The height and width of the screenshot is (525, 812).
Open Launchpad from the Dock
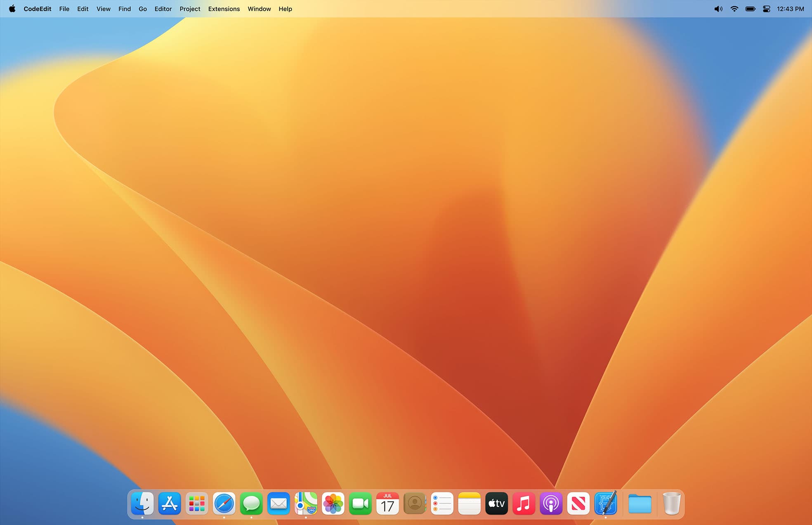pyautogui.click(x=197, y=504)
